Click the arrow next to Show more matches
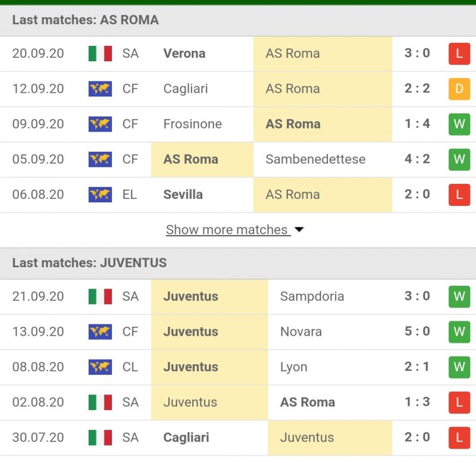This screenshot has height=463, width=476. point(299,230)
